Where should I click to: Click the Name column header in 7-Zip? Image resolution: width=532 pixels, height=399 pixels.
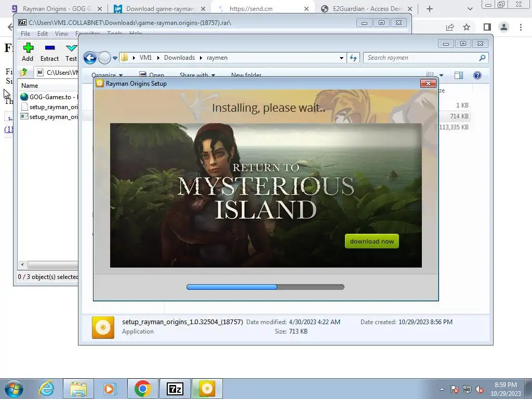[x=30, y=86]
